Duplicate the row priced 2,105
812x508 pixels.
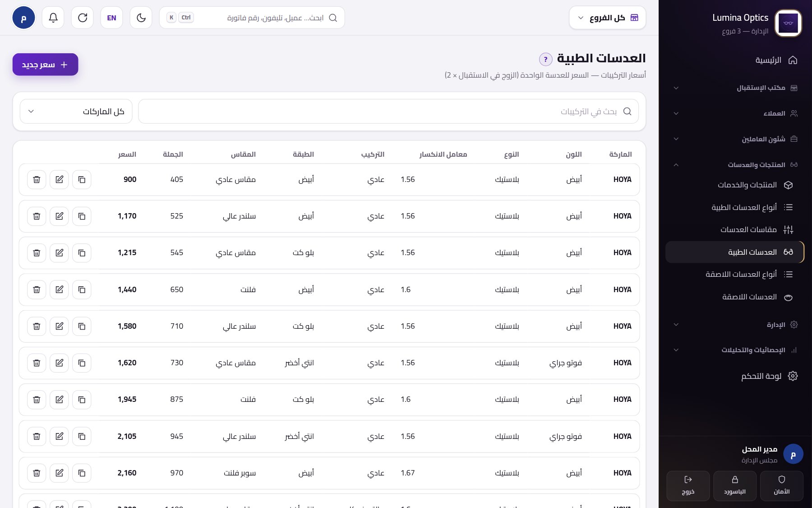82,436
